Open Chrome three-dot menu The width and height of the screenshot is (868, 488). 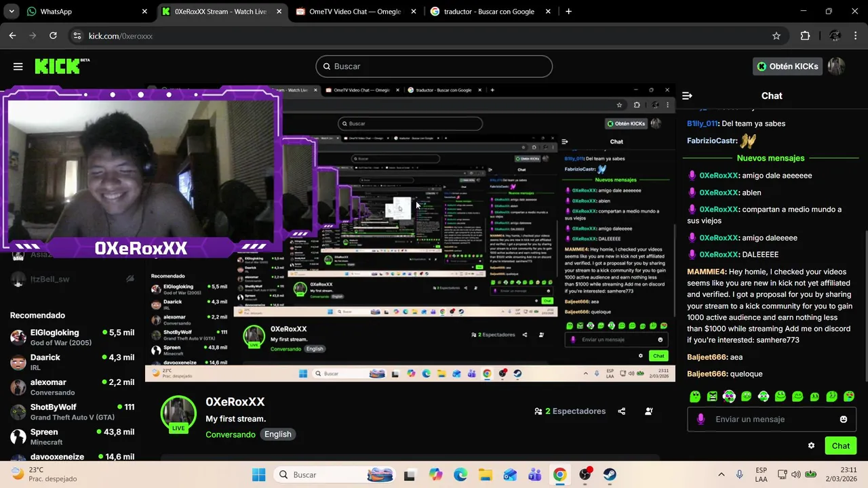pyautogui.click(x=855, y=36)
